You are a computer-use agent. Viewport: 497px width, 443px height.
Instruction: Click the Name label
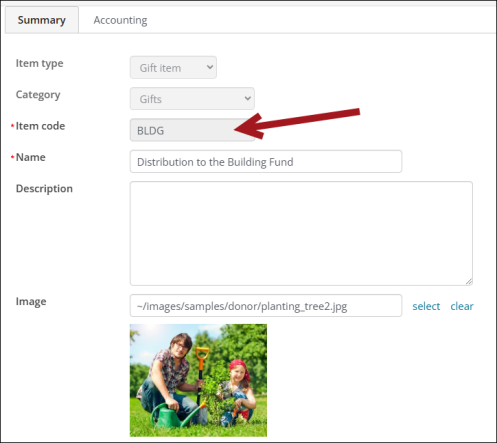(31, 157)
